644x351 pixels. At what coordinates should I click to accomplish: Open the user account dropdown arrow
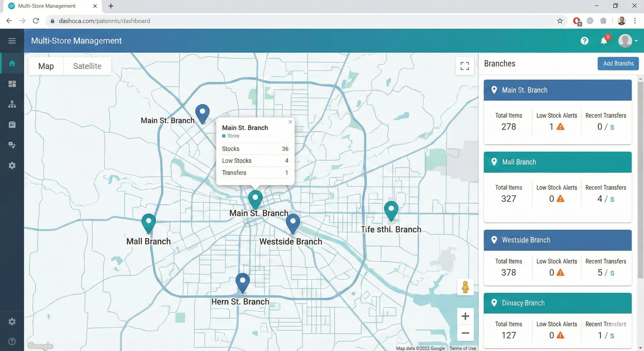[x=636, y=41]
